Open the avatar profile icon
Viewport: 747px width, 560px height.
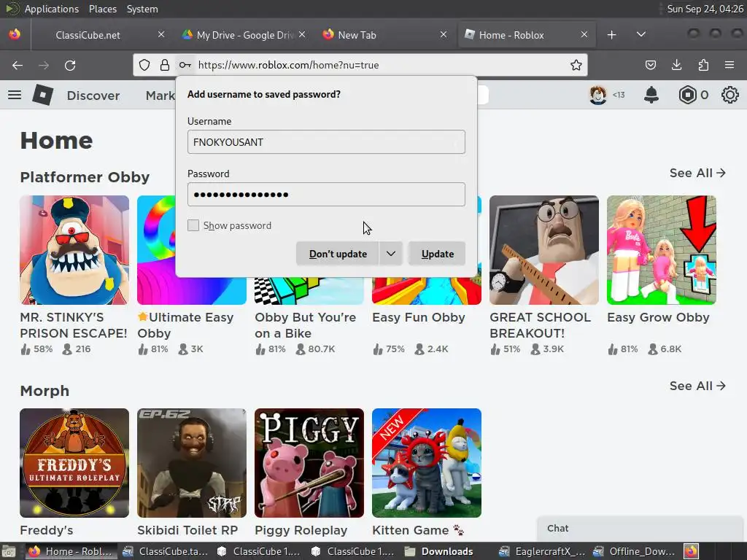click(x=598, y=95)
